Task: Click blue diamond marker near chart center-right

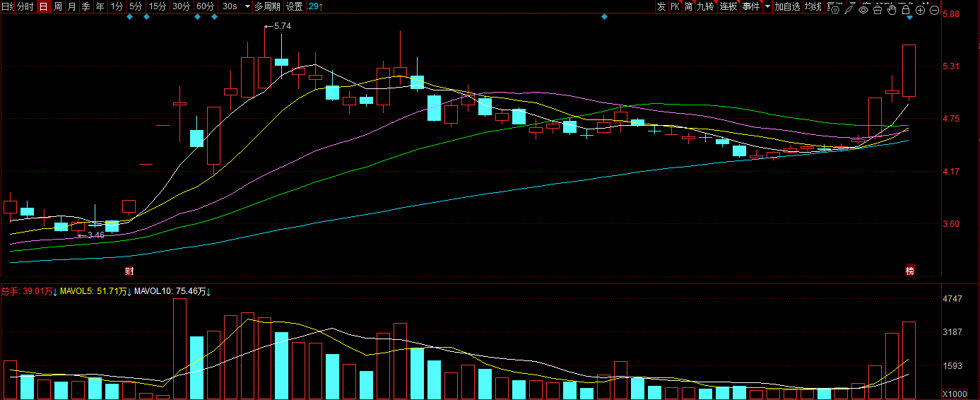Action: click(x=604, y=17)
